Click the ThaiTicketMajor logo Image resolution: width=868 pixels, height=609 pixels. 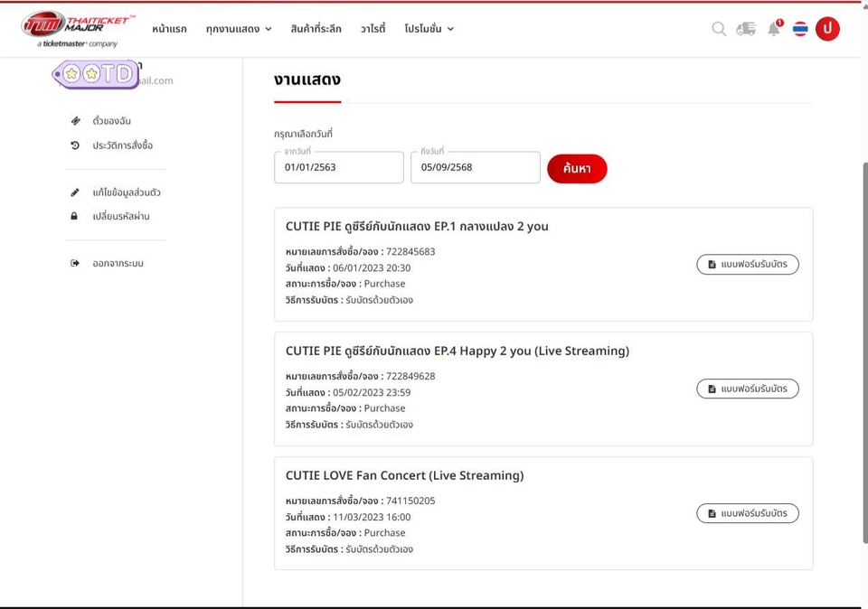79,29
